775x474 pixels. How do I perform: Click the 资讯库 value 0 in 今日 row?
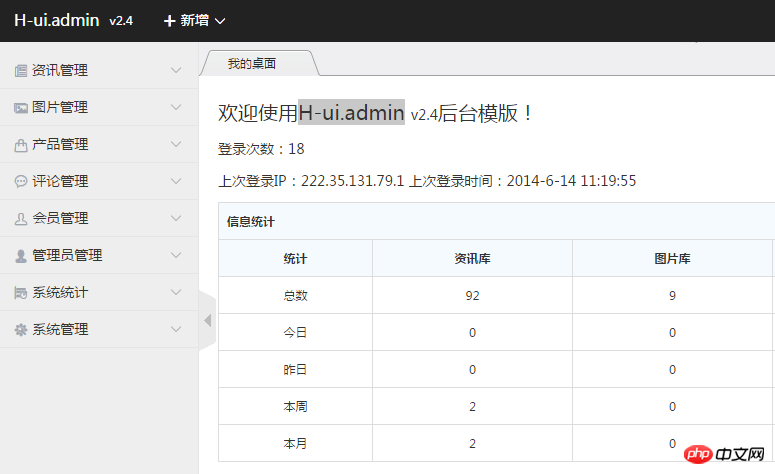[x=473, y=333]
